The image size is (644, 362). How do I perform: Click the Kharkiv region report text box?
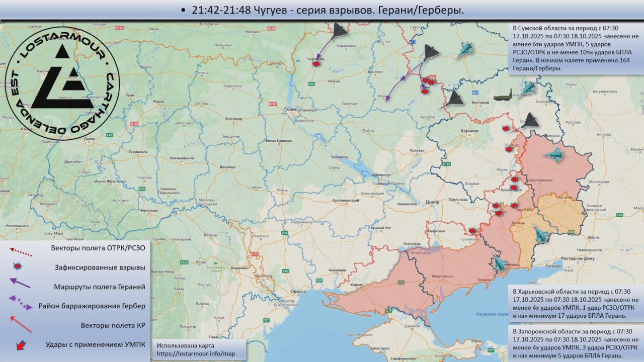coord(575,303)
